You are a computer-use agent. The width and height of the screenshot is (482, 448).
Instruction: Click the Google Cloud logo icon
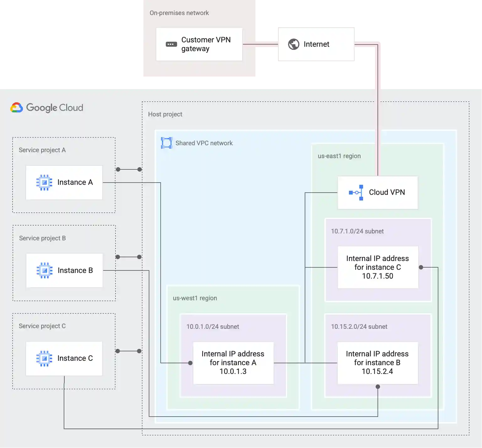17,108
